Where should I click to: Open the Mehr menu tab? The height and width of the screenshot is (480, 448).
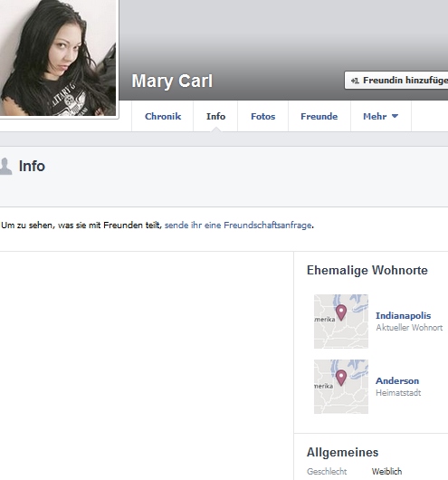click(381, 116)
